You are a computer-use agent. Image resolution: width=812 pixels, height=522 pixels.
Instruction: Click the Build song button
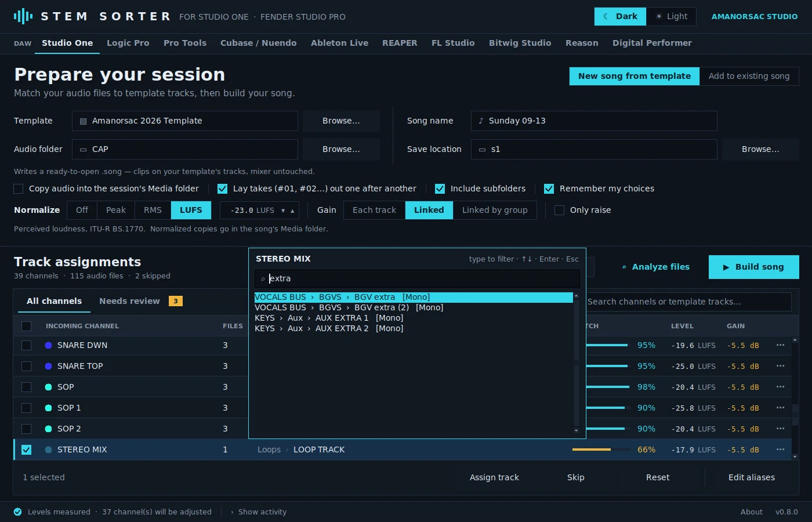753,267
